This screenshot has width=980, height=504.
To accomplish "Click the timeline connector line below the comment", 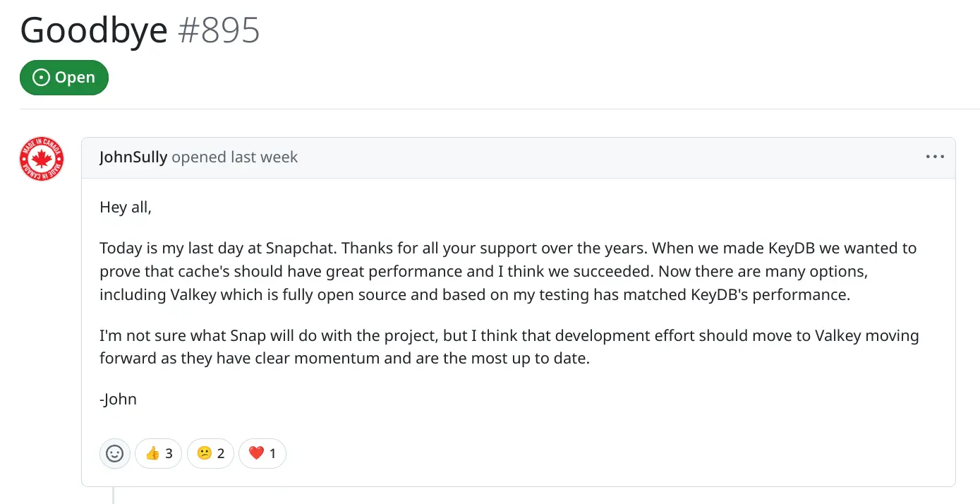I will pos(113,495).
